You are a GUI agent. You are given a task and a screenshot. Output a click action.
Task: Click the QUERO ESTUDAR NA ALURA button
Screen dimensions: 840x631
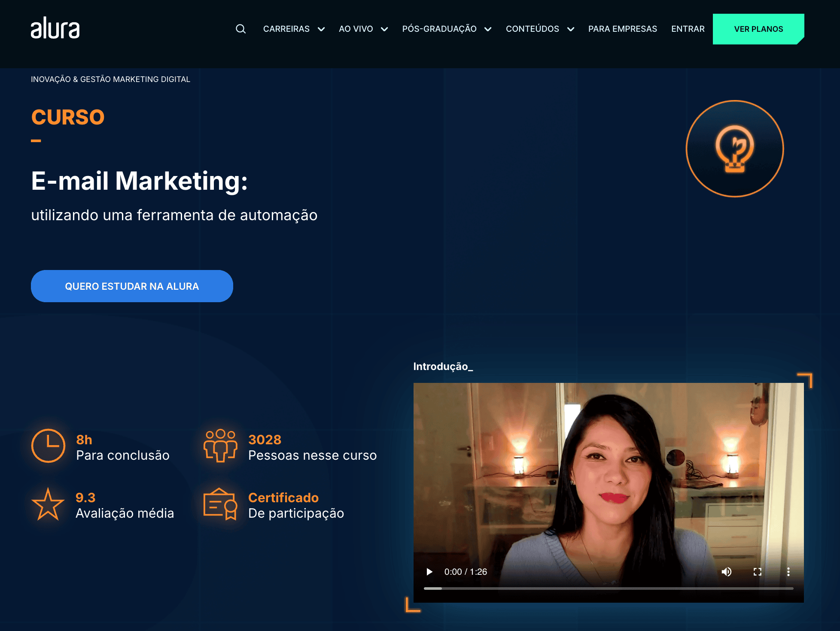[132, 286]
